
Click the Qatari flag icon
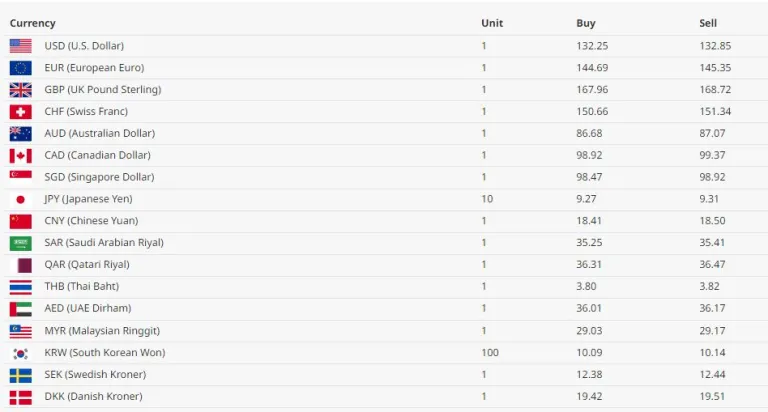(20, 265)
